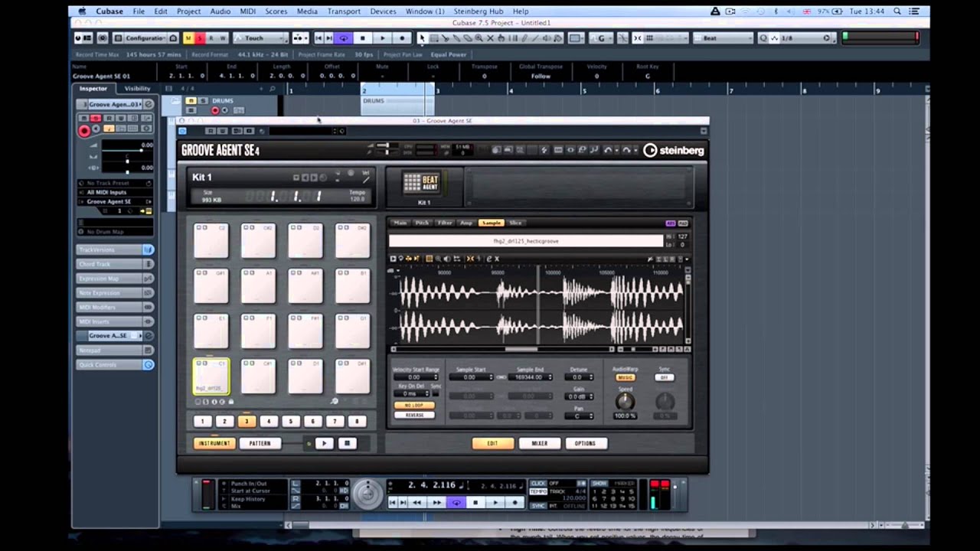Open the OPTIONS page in Groove Agent

[x=586, y=443]
